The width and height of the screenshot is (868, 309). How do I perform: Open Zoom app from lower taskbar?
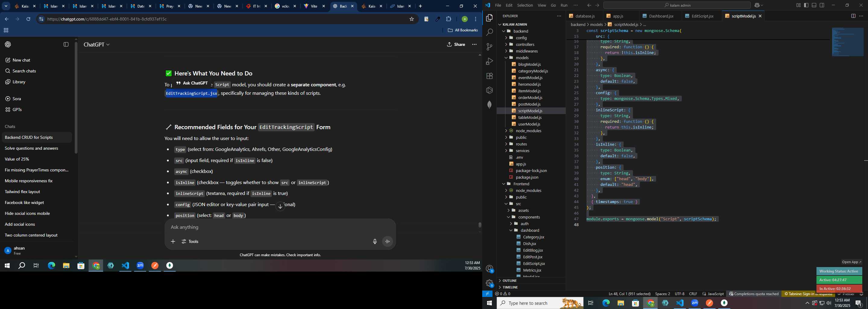[695, 303]
